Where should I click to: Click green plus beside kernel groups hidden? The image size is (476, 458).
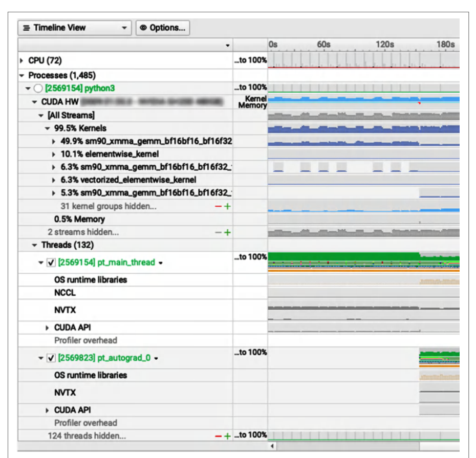click(227, 206)
